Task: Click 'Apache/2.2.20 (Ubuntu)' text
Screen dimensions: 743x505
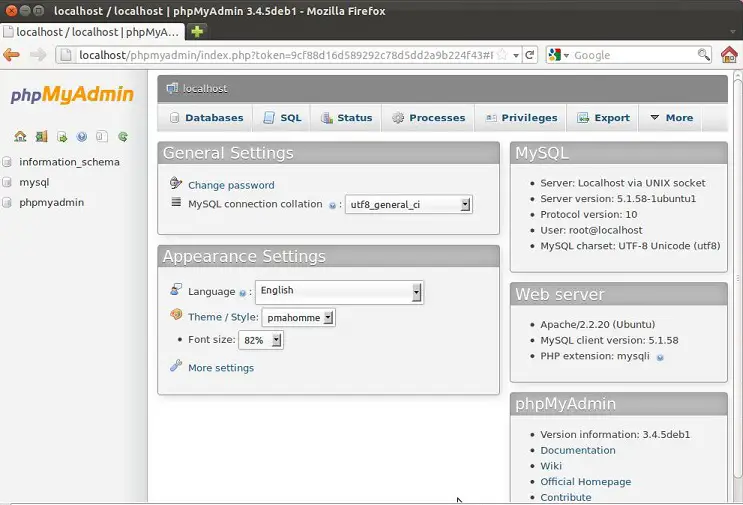Action: pos(598,325)
